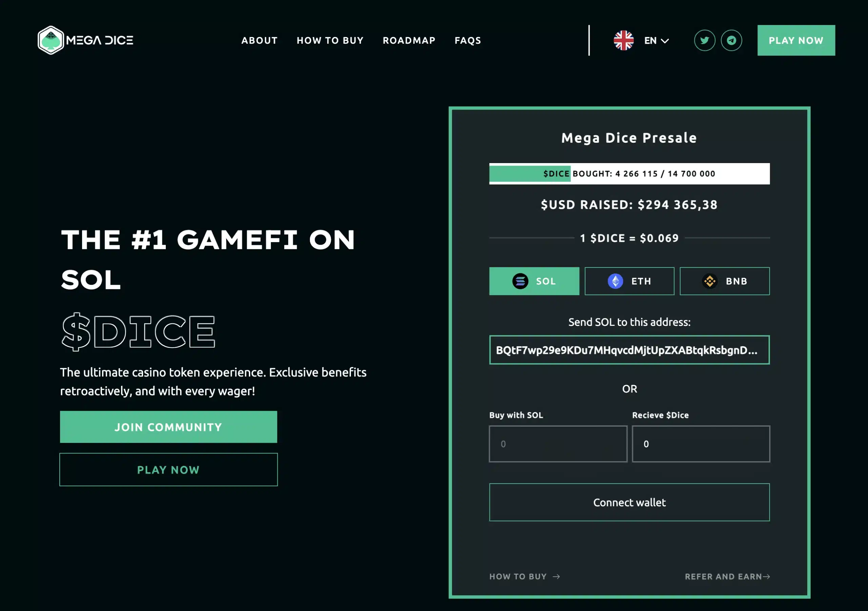
Task: Click the $DICE token progress bar
Action: pos(629,173)
